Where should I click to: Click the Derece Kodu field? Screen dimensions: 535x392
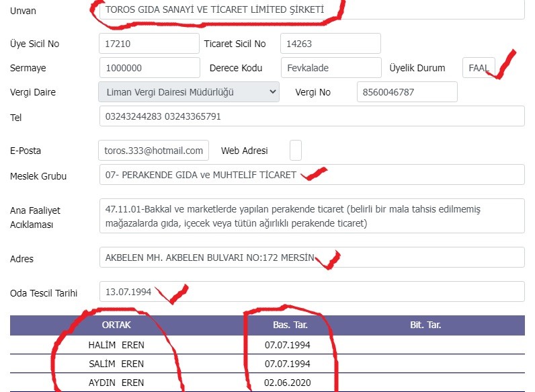[331, 68]
